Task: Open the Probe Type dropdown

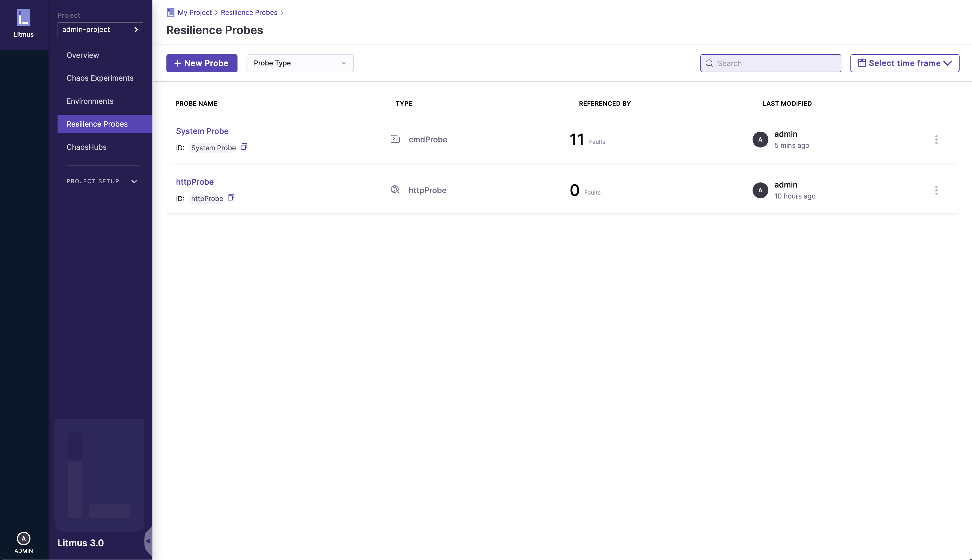Action: click(300, 63)
